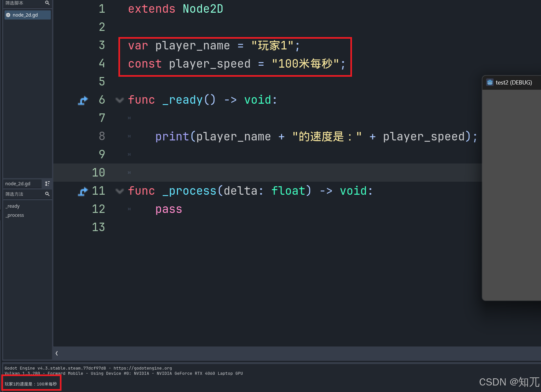The image size is (541, 392).
Task: Select _ready in the methods list
Action: tap(12, 206)
